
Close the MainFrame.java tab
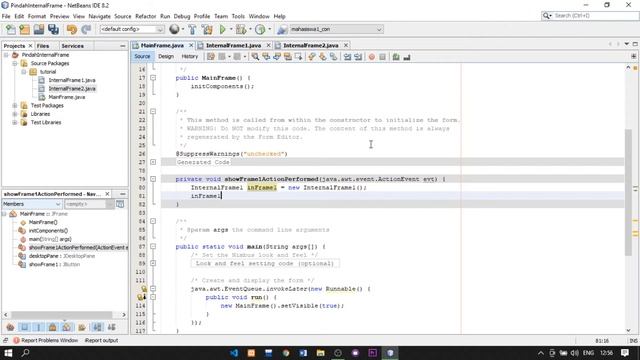[x=191, y=45]
